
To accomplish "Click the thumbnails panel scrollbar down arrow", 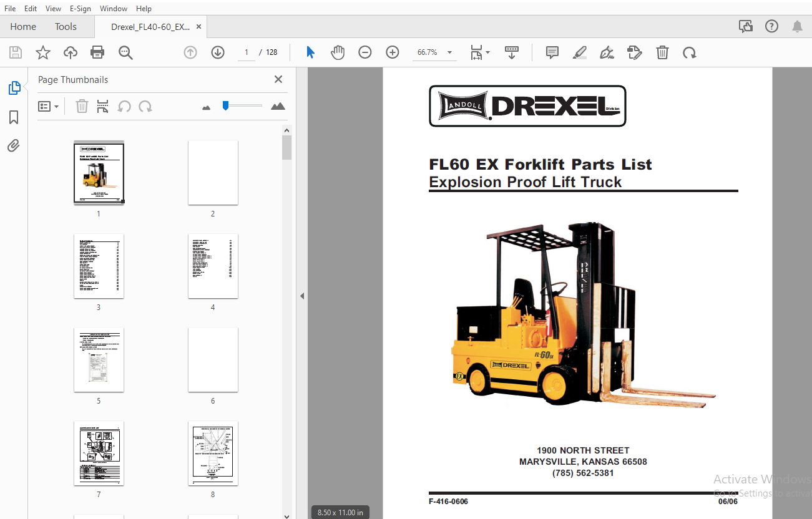I will coord(286,515).
